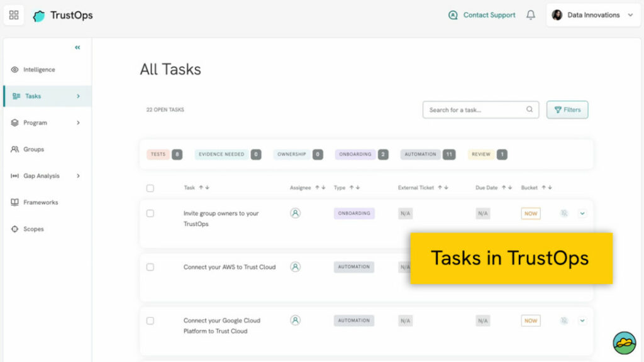The image size is (644, 362).
Task: Click Automation badge on Google Cloud Platform row
Action: coord(354,321)
